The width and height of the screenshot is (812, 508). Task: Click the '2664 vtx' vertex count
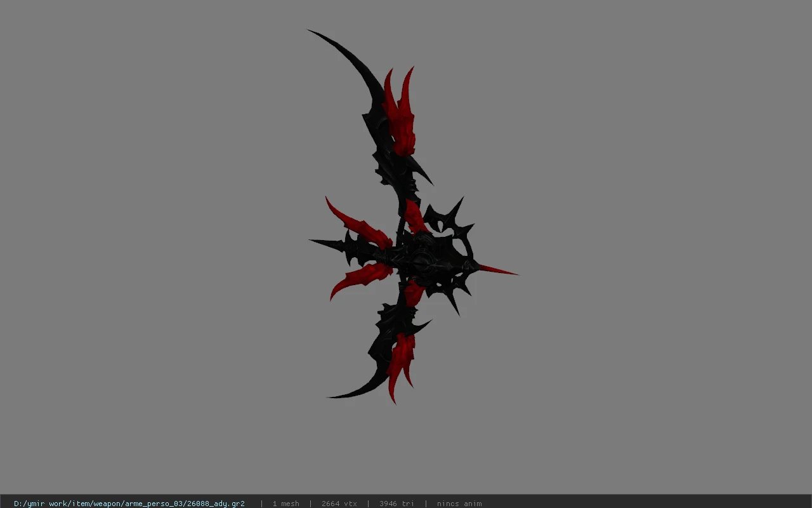click(x=339, y=504)
